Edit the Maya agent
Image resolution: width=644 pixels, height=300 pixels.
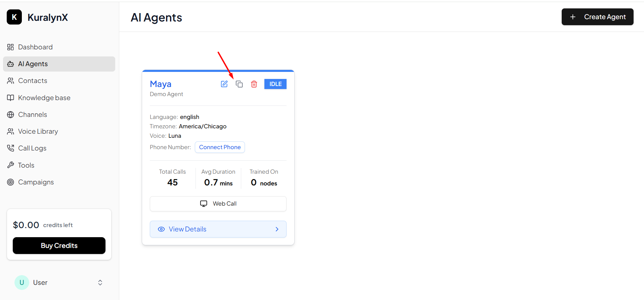224,84
